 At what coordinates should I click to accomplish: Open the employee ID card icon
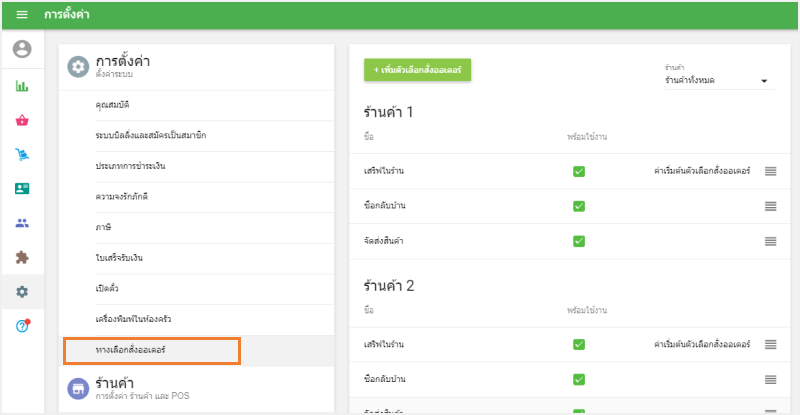click(x=22, y=188)
